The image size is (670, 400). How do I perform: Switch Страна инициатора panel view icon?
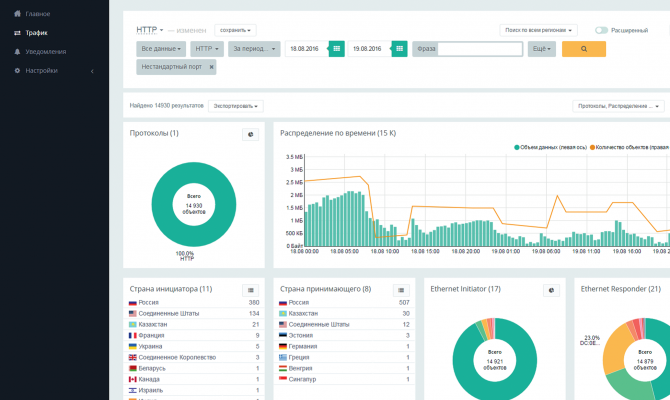point(250,291)
